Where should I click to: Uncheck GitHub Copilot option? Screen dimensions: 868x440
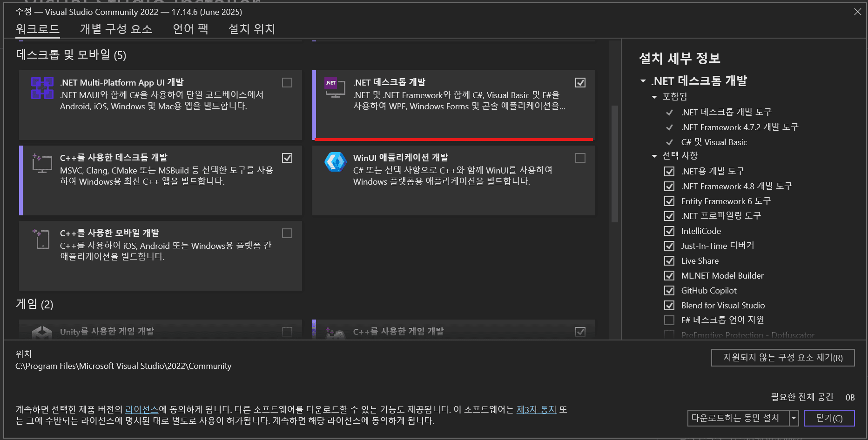click(669, 290)
